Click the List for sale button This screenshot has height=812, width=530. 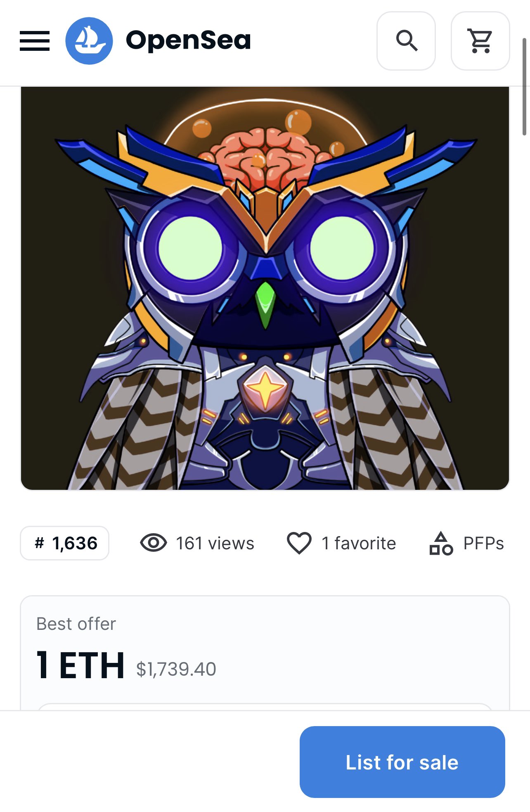[402, 762]
